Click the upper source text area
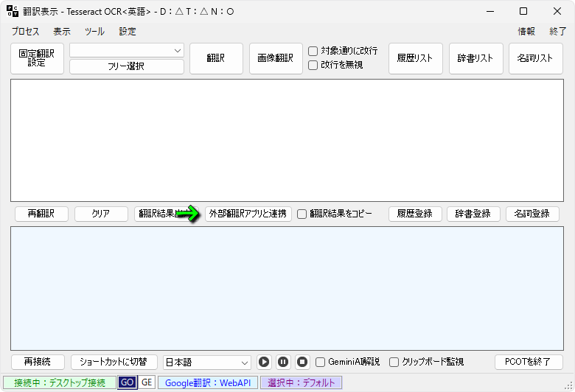The width and height of the screenshot is (575, 392). pos(287,140)
